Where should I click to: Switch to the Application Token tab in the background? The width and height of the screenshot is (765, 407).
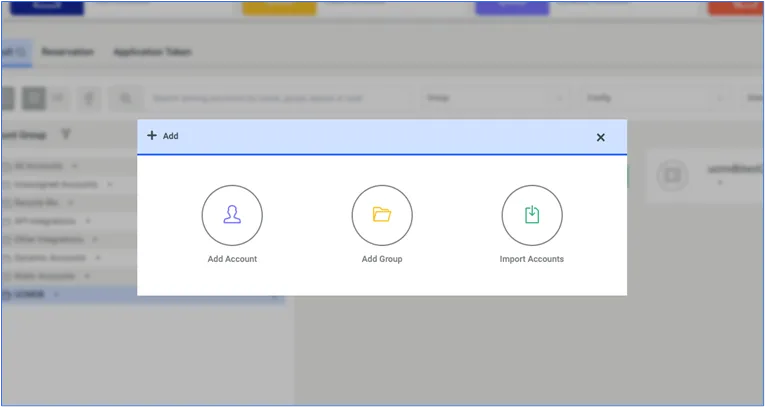(152, 52)
